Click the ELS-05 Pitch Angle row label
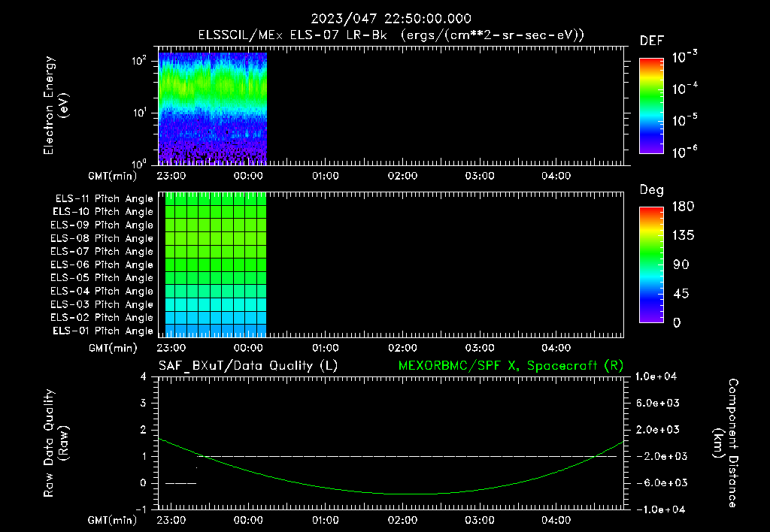The image size is (770, 532). coord(102,278)
